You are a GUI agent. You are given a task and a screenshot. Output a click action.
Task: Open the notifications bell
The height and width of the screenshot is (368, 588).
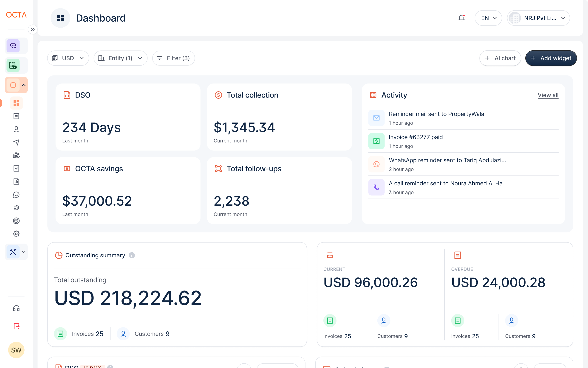(x=461, y=18)
